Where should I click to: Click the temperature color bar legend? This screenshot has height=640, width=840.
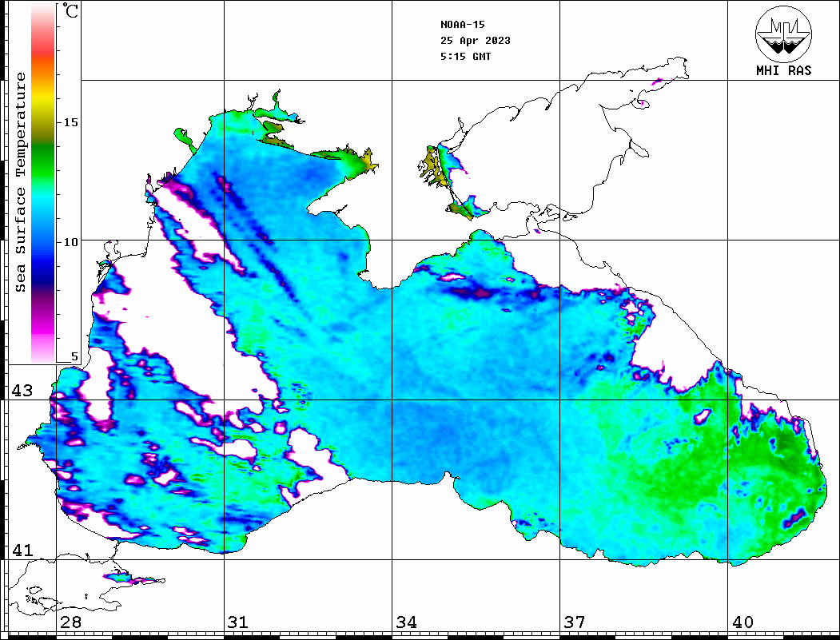[43, 183]
